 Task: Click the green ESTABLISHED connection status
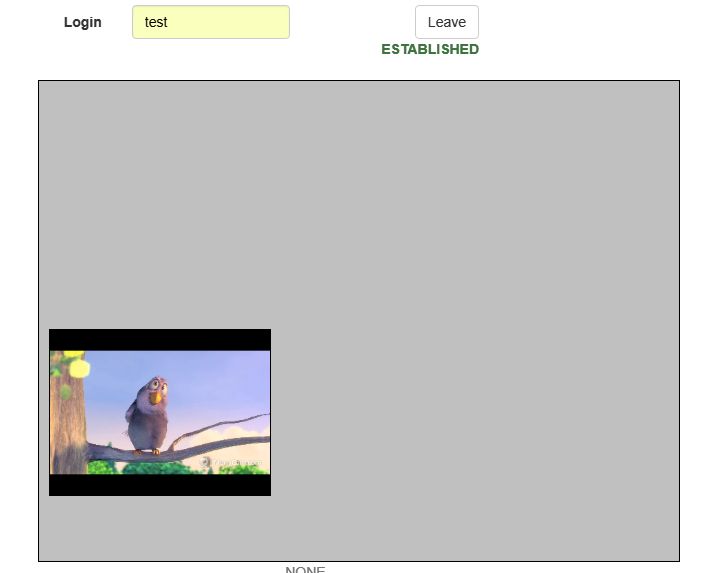point(430,49)
